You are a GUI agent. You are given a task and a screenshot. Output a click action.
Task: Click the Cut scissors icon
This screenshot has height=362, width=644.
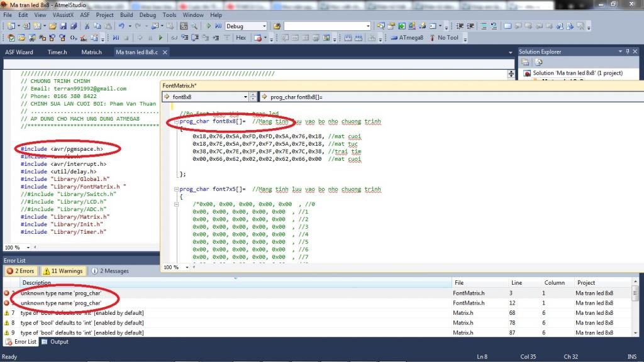coord(87,26)
